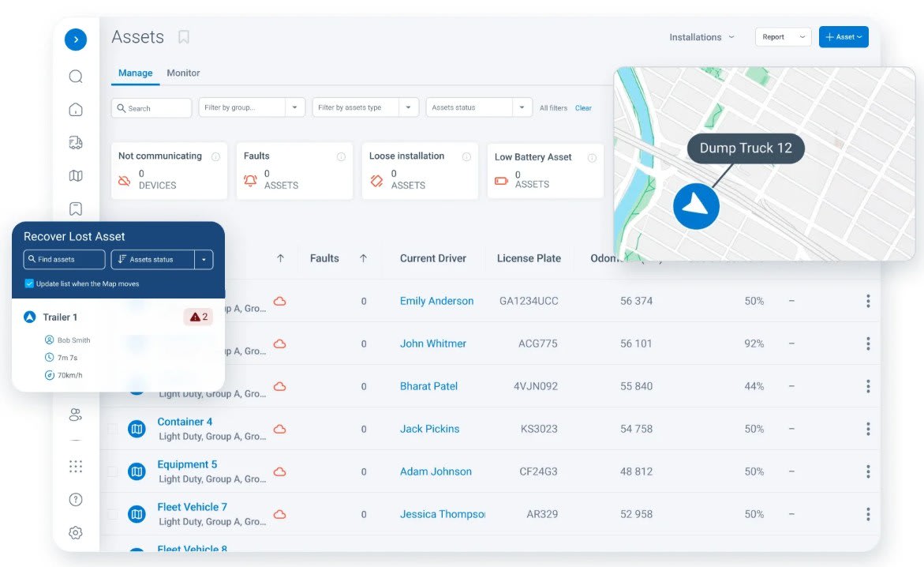Open the truck vehicles icon in sidebar
The height and width of the screenshot is (567, 924).
pos(76,142)
